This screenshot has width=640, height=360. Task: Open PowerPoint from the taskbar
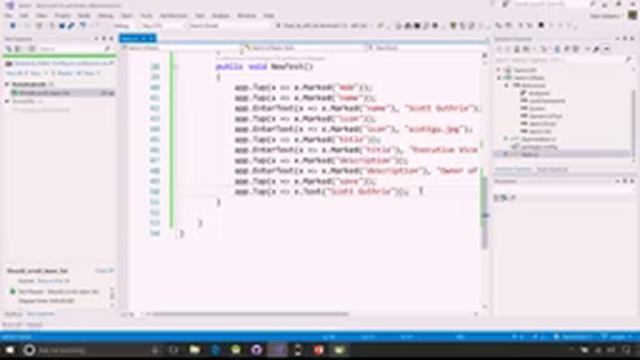319,350
